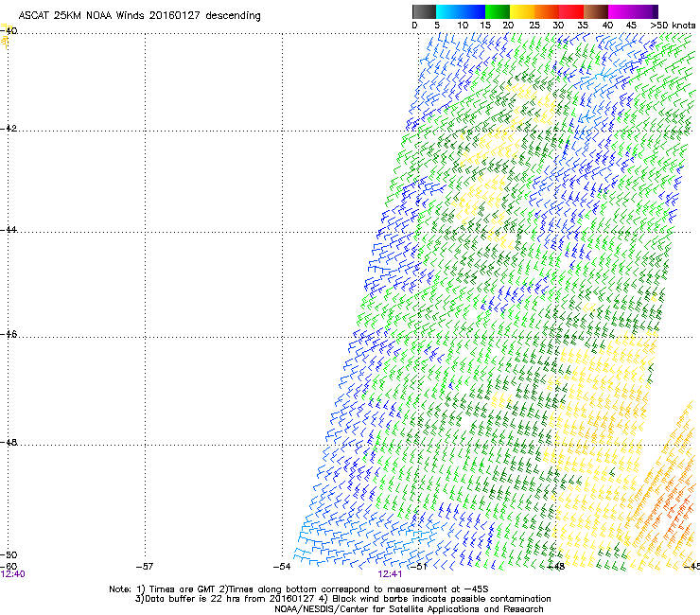Click the purple "12:40" time stamp
This screenshot has height=615, width=700.
pos(13,574)
